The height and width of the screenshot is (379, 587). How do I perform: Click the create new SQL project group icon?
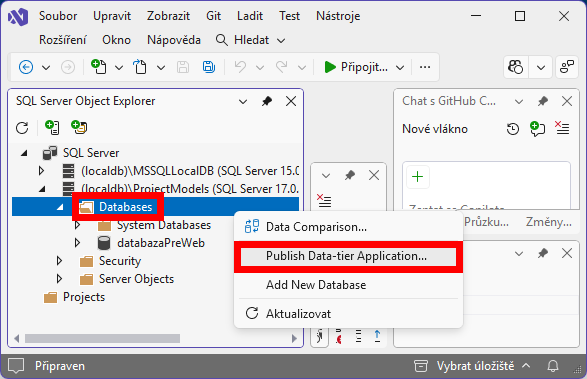pos(79,127)
